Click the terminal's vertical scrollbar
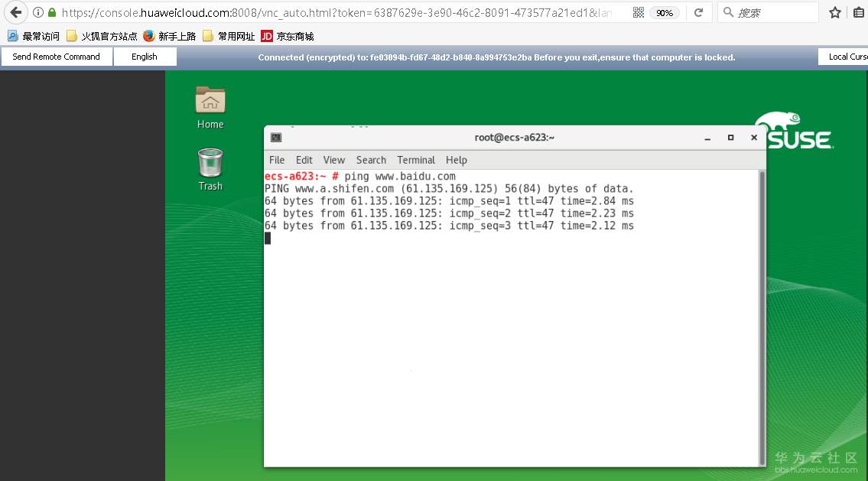 [x=762, y=318]
